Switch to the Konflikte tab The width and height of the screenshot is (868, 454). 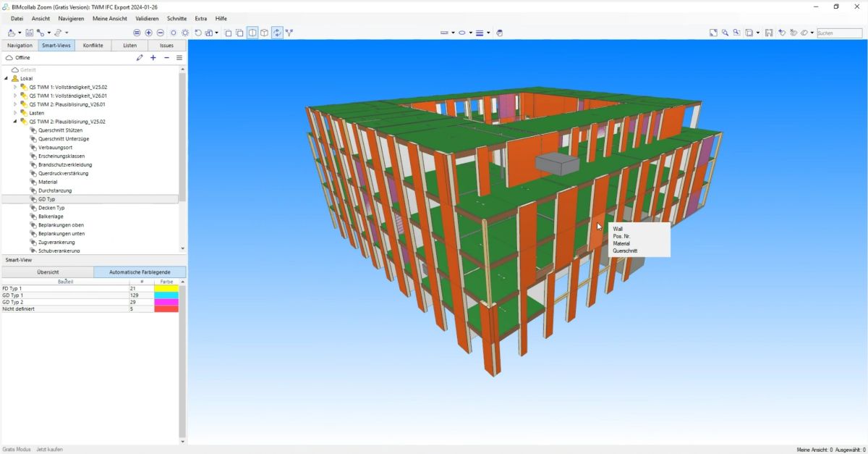pos(93,46)
